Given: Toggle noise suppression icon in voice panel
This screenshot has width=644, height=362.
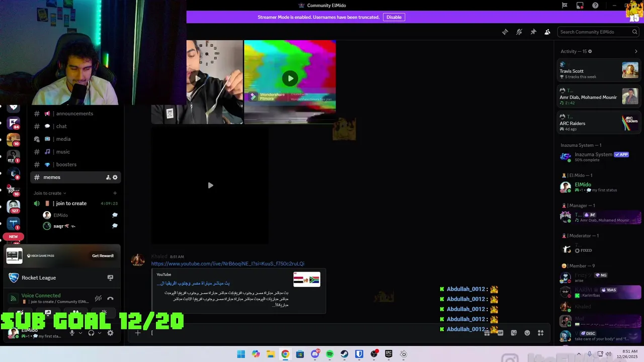Looking at the screenshot, I should pos(98,299).
